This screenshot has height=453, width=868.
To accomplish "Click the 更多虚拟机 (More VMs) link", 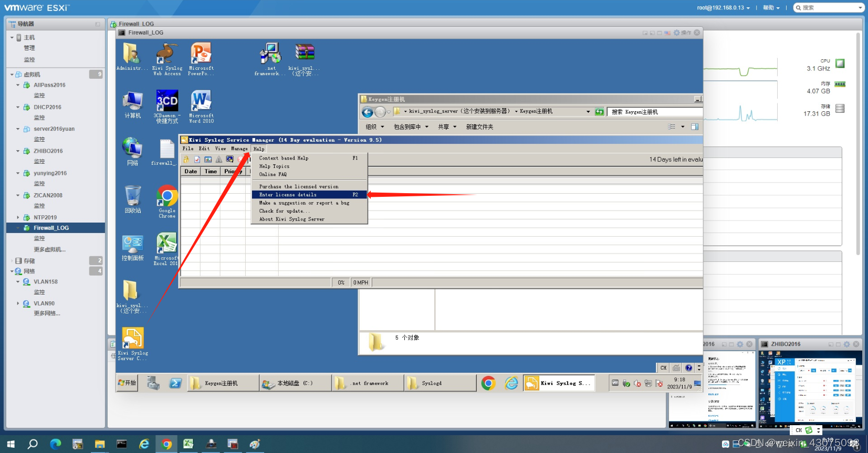I will [49, 250].
